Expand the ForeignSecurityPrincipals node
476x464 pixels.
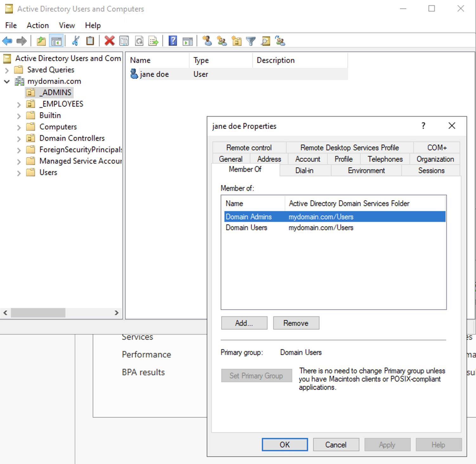pyautogui.click(x=19, y=150)
